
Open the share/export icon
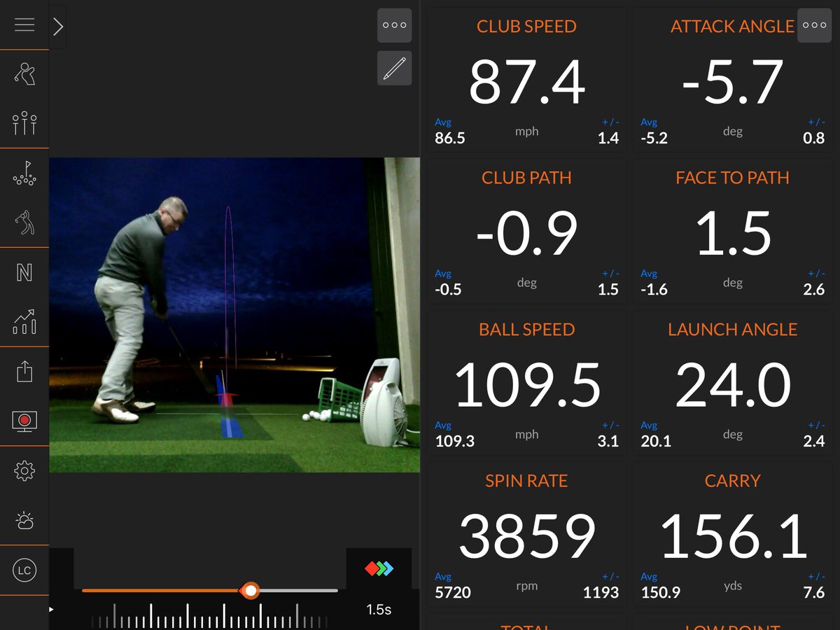pos(25,371)
